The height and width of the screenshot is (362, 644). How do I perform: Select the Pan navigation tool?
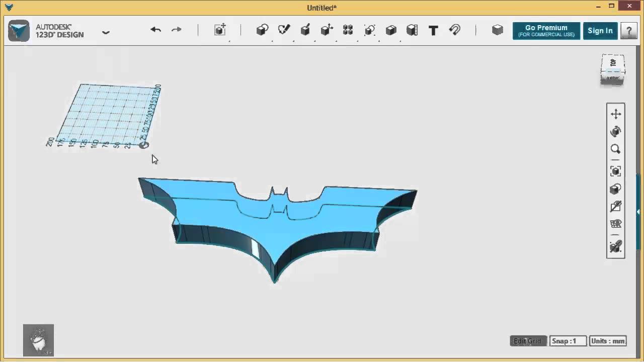coord(616,114)
